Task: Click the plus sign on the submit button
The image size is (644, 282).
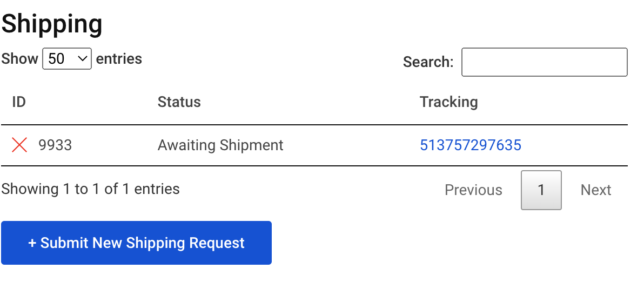Action: [32, 243]
